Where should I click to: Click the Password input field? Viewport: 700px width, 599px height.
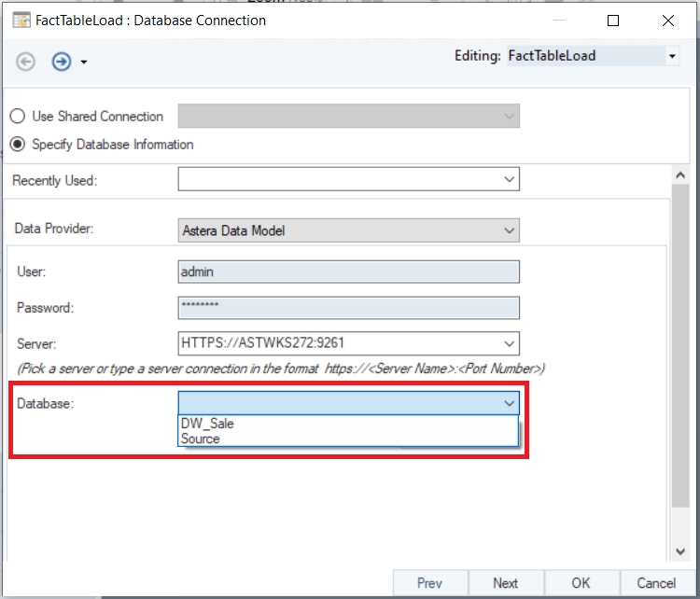coord(348,308)
